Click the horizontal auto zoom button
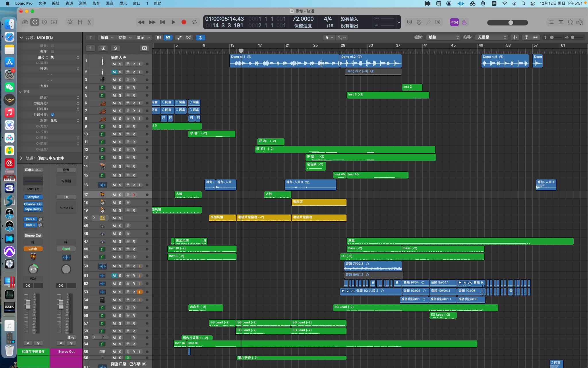The width and height of the screenshot is (588, 368). [x=535, y=37]
